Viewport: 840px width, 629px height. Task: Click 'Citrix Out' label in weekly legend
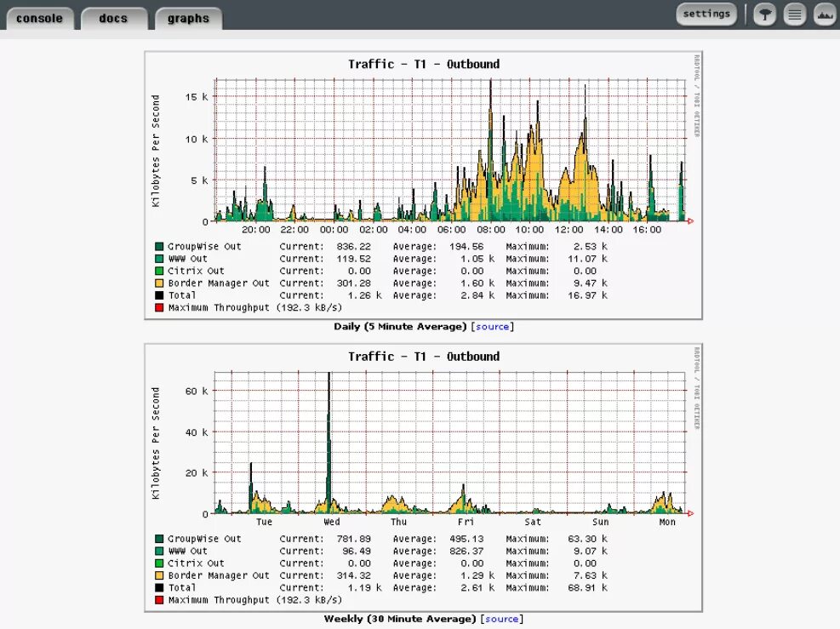tap(196, 563)
